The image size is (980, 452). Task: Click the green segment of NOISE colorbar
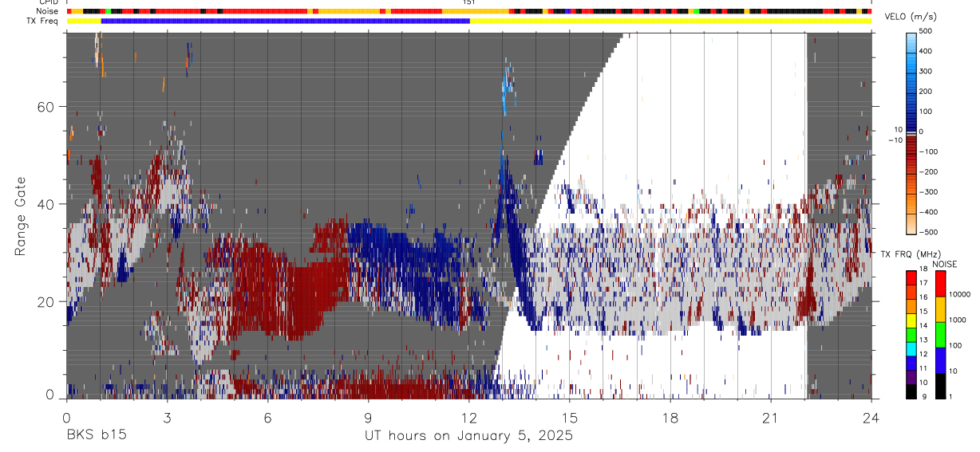pos(940,334)
